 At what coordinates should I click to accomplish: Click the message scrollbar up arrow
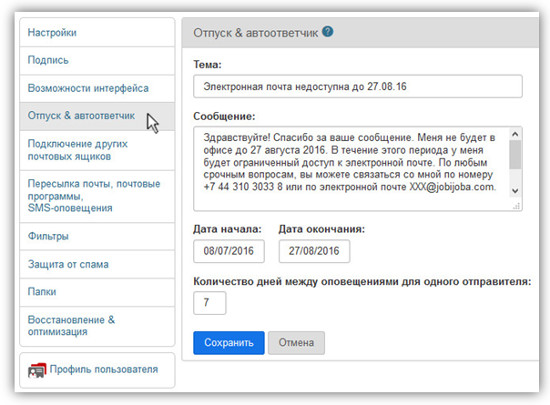(x=515, y=134)
